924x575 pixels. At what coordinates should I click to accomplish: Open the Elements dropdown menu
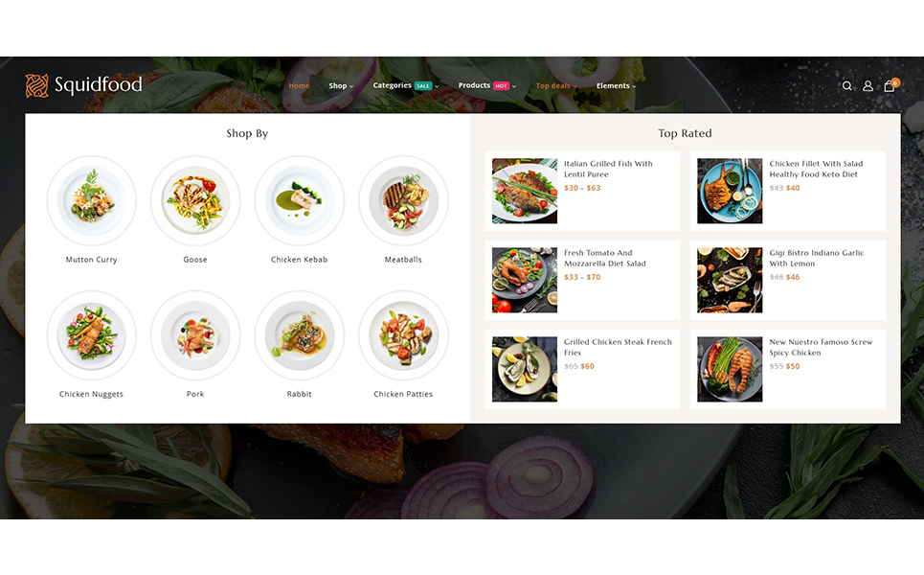click(617, 86)
